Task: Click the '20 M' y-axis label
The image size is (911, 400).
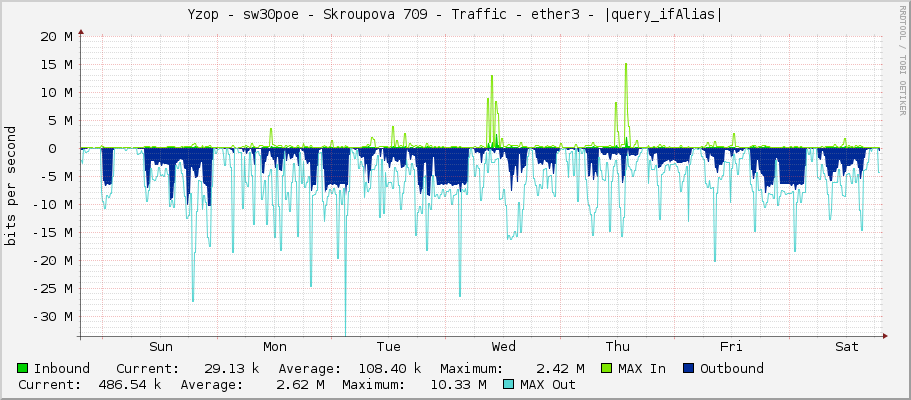Action: [x=56, y=37]
